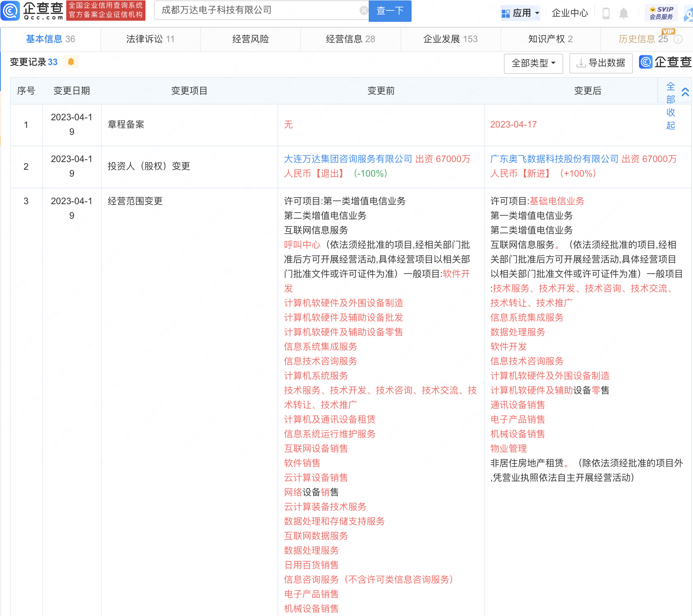Screen dimensions: 693x616
Task: Switch to the 经营风险 tab
Action: 250,39
